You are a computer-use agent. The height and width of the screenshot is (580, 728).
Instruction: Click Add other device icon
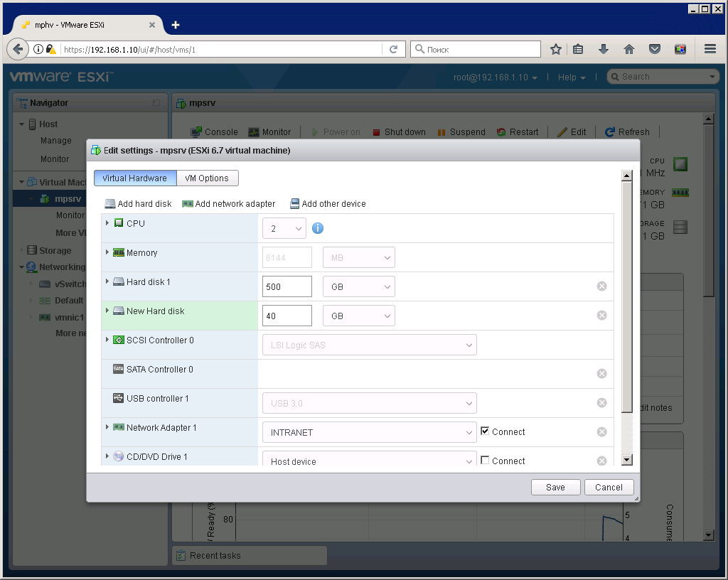[294, 204]
